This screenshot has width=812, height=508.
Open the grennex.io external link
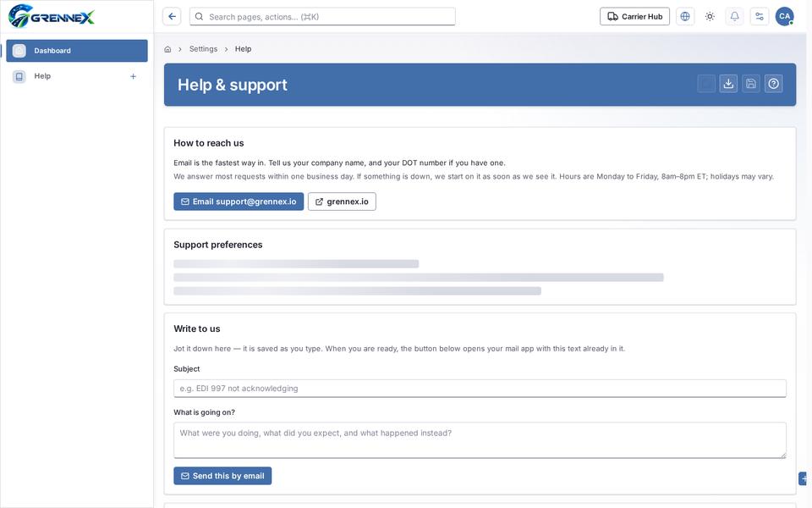click(x=342, y=202)
